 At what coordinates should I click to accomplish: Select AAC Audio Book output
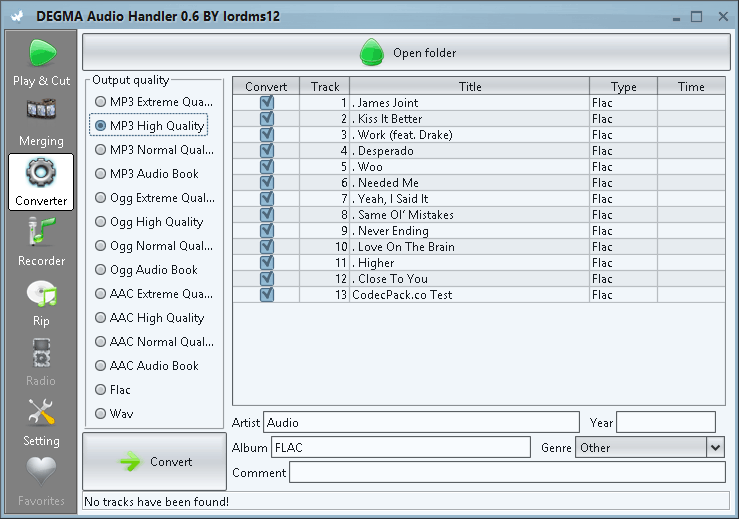(x=147, y=366)
